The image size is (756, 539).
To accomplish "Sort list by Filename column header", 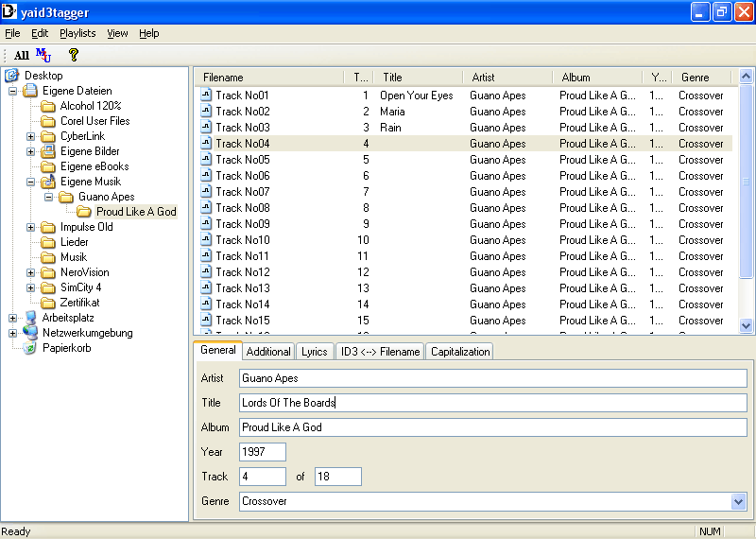I will point(269,78).
